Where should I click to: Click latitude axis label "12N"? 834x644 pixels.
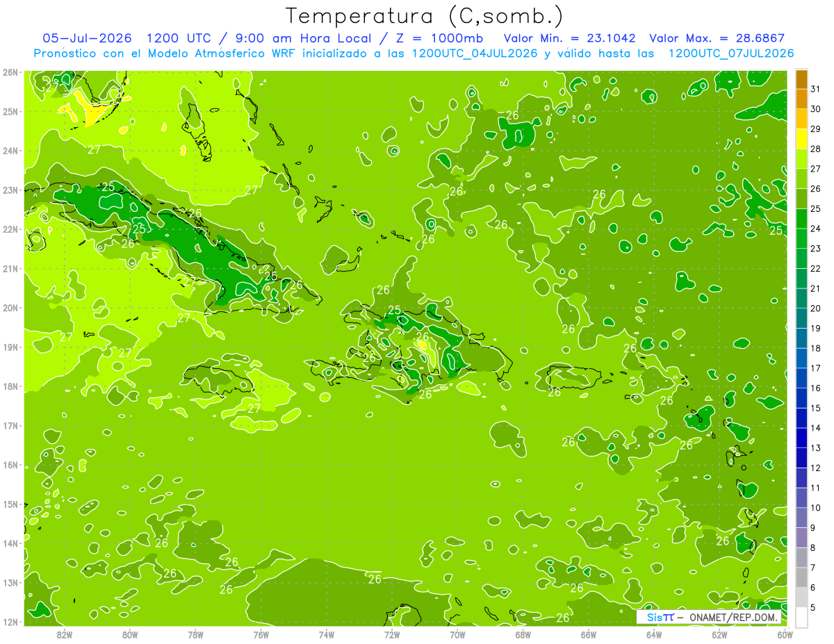[10, 622]
